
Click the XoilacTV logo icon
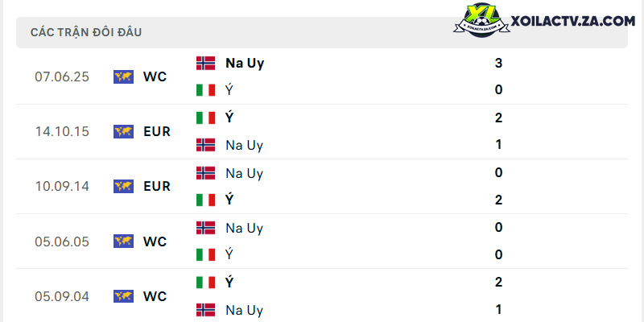coord(481,20)
